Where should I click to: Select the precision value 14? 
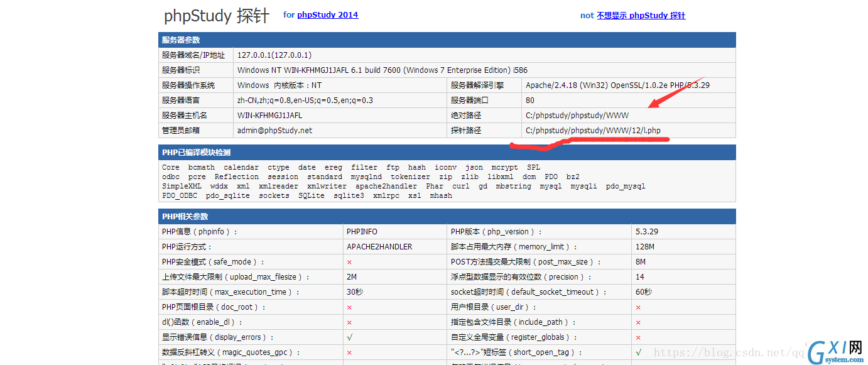[x=640, y=277]
